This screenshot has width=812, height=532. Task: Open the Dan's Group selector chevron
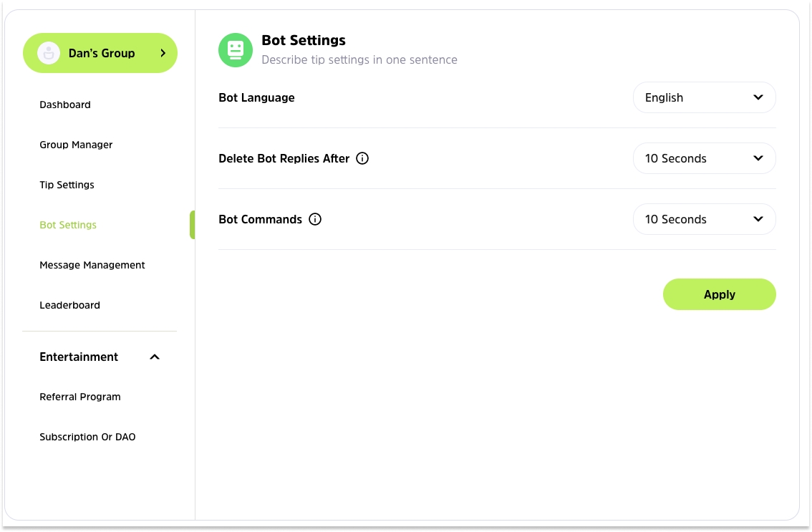163,53
